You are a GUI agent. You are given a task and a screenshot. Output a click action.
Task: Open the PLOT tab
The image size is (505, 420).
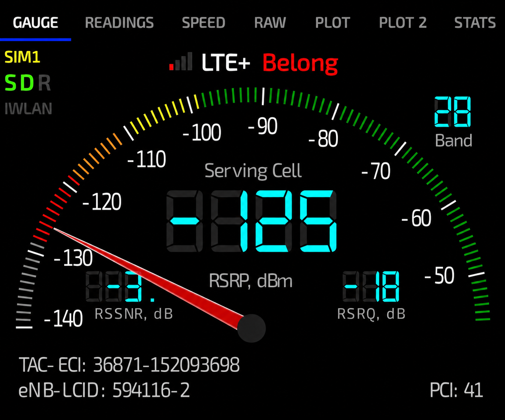332,23
